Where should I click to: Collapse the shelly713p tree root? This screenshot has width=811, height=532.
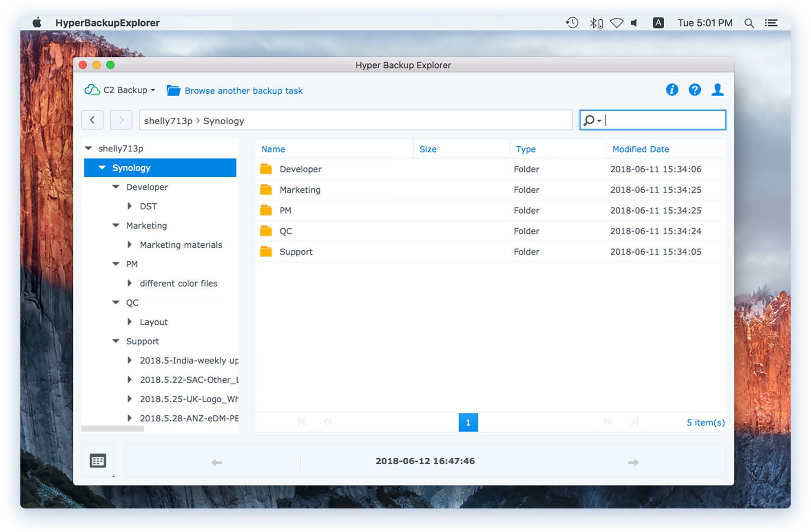88,149
